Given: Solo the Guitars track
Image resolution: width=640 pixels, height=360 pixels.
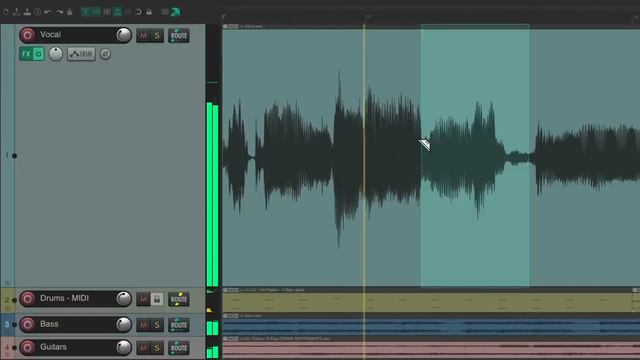Looking at the screenshot, I should point(157,348).
